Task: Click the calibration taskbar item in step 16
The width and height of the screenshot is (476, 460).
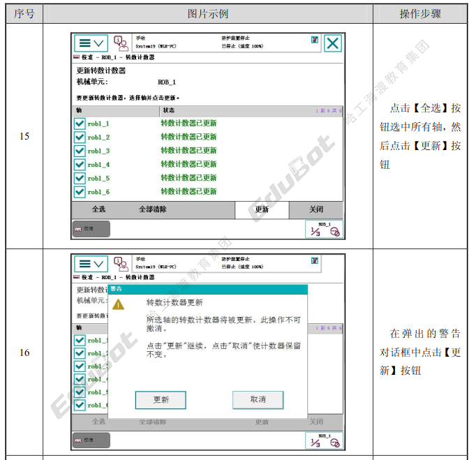Action: click(x=91, y=440)
